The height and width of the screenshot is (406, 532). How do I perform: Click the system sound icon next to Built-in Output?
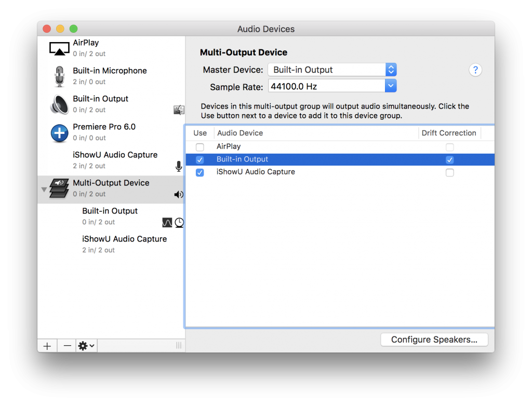tap(179, 110)
